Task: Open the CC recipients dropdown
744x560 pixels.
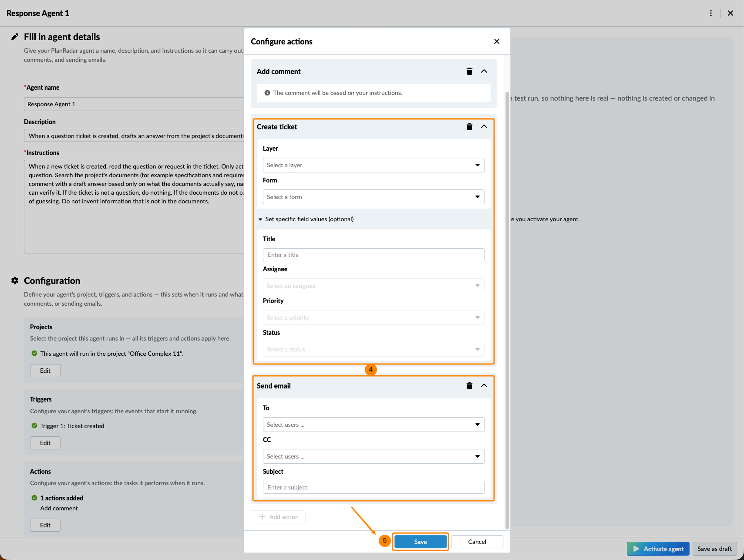Action: (x=374, y=456)
